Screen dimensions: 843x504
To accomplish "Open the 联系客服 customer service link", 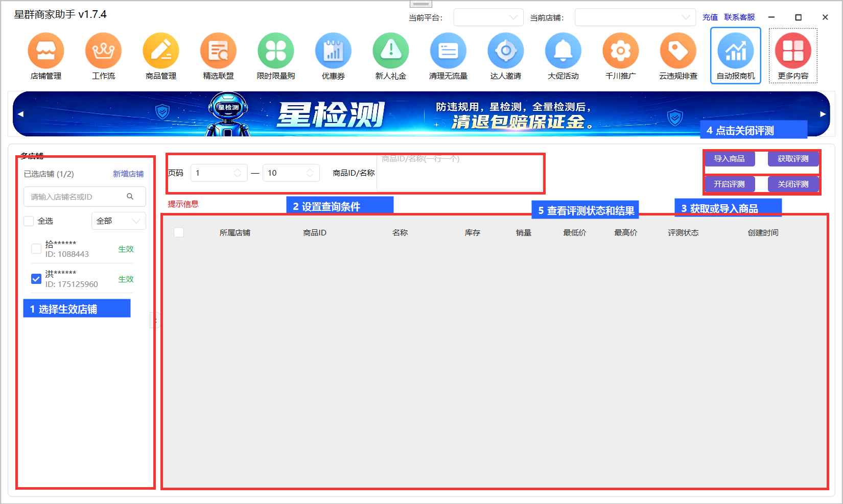I will click(x=739, y=17).
